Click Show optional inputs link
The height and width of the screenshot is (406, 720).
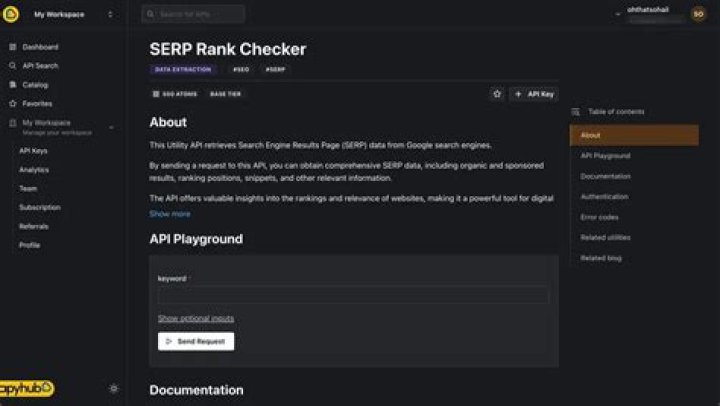pyautogui.click(x=196, y=318)
